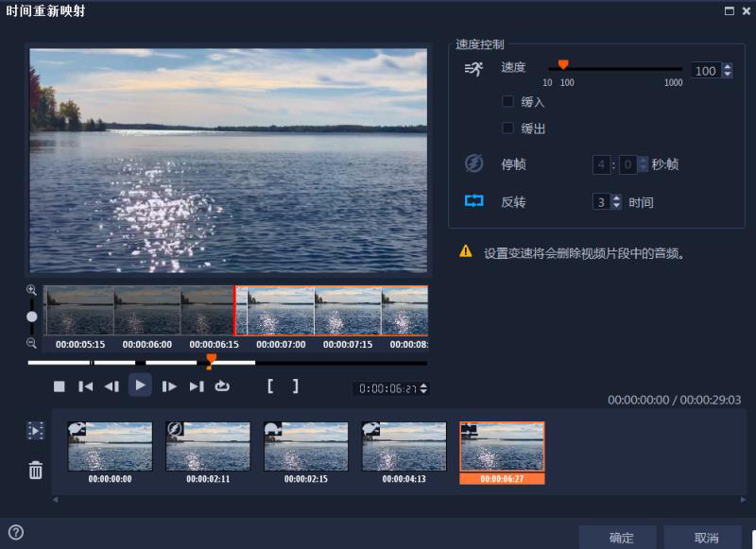The height and width of the screenshot is (549, 756).
Task: Enable the 缓出 ease-out checkbox
Action: 507,128
